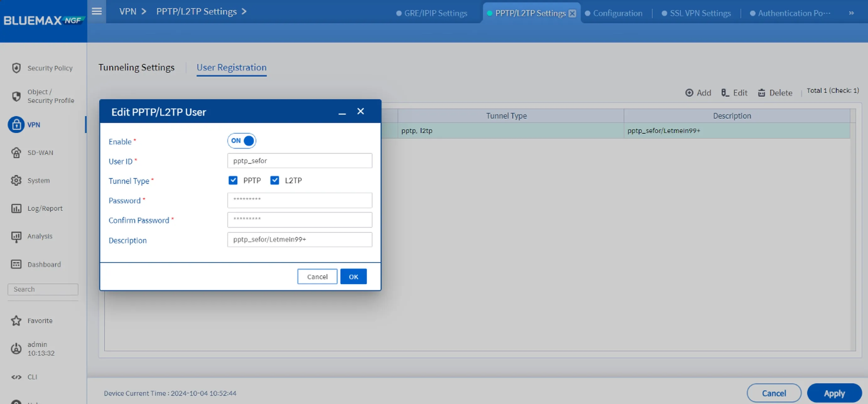
Task: Uncheck the L2TP tunnel type checkbox
Action: point(274,180)
